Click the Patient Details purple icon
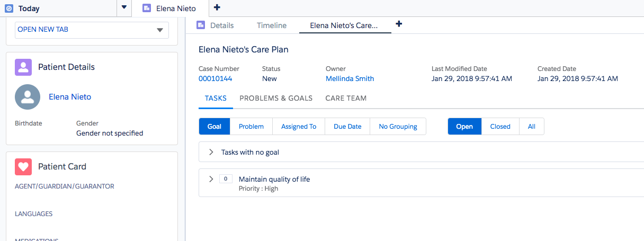The width and height of the screenshot is (644, 241). (x=23, y=67)
